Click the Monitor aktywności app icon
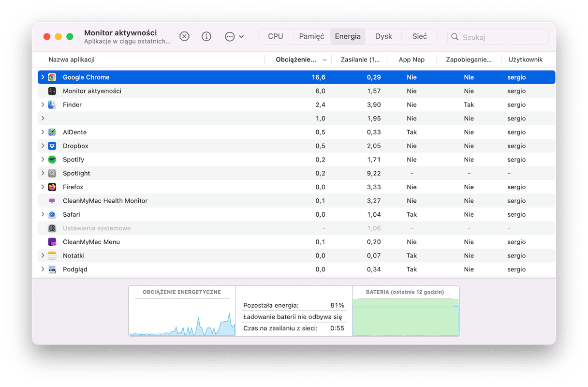Screen dimensions: 588x387 click(52, 91)
